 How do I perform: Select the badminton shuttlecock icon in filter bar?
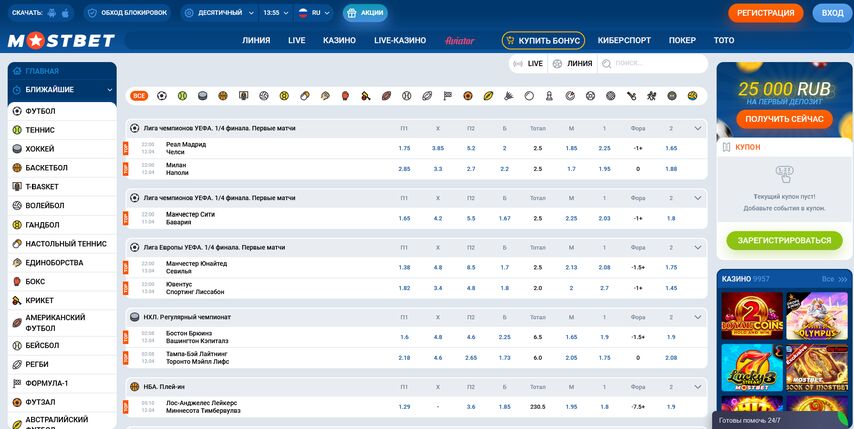pyautogui.click(x=509, y=96)
